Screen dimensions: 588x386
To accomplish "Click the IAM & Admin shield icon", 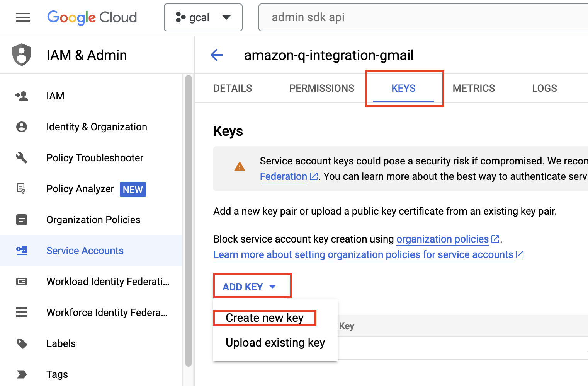I will pyautogui.click(x=22, y=55).
